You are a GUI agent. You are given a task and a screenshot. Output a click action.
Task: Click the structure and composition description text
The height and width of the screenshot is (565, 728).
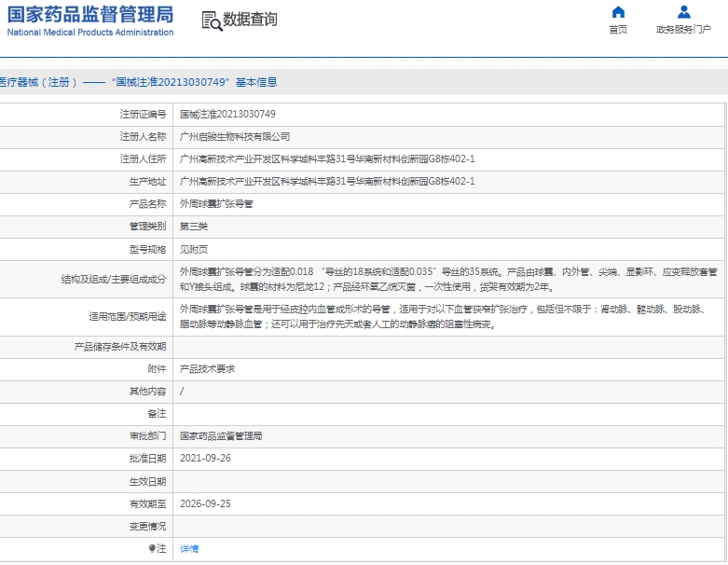(448, 279)
